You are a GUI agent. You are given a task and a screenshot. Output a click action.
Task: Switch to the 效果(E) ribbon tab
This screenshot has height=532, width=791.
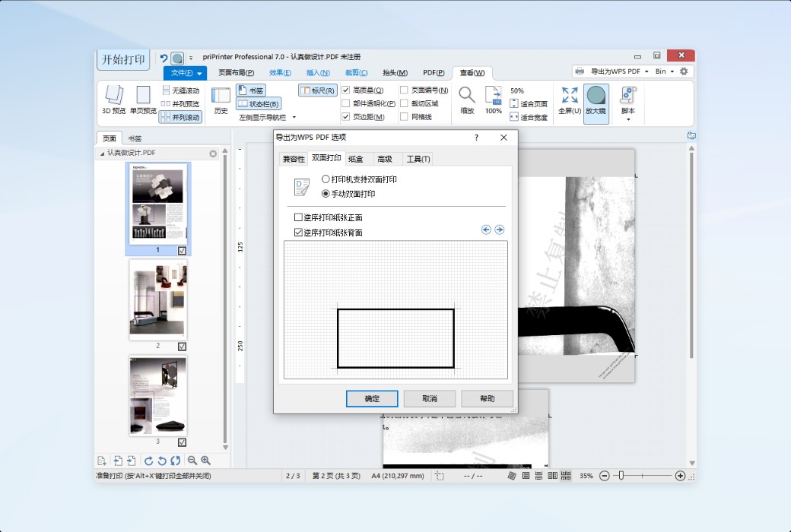[x=280, y=73]
